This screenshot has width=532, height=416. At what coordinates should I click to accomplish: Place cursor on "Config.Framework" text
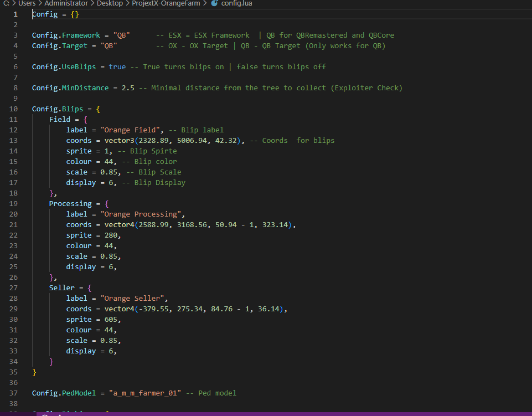(x=66, y=35)
